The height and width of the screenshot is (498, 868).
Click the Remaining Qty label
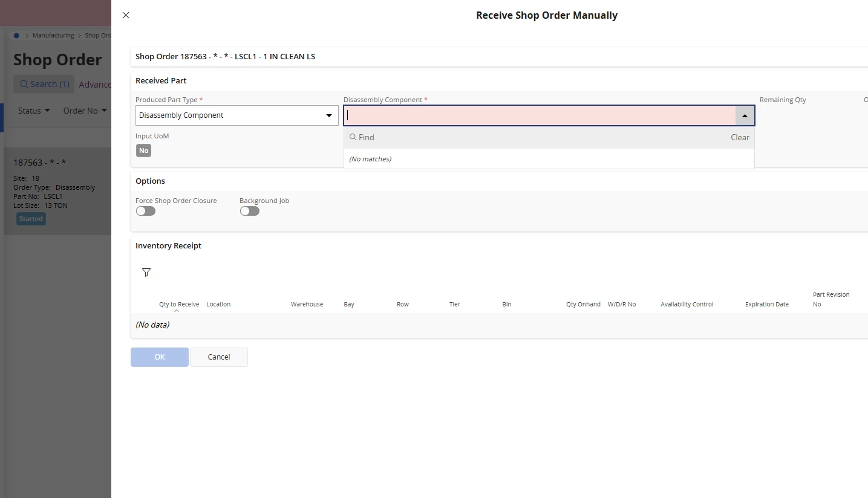[x=783, y=100]
